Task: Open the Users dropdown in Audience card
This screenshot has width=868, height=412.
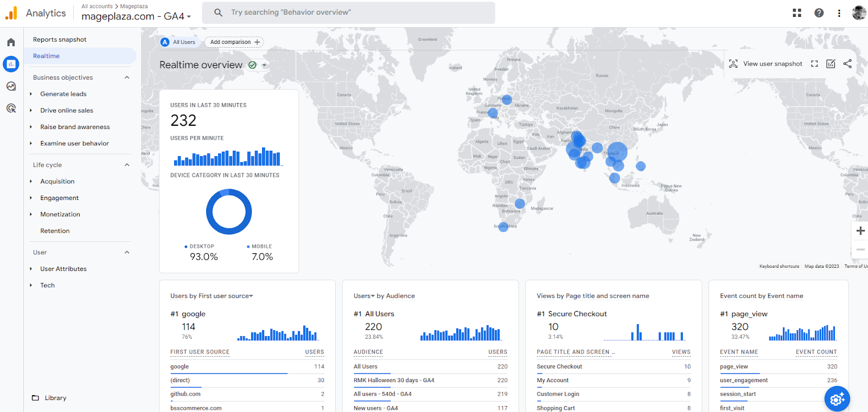Action: coord(364,296)
